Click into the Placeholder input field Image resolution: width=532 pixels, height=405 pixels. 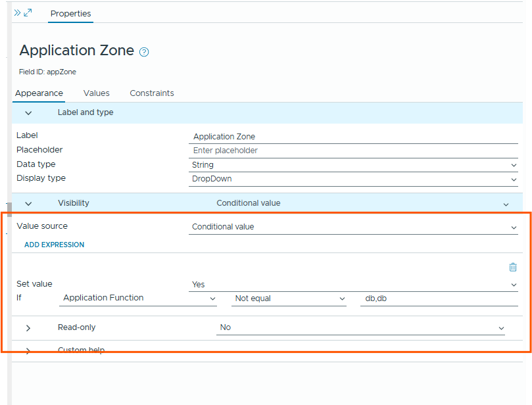[353, 151]
